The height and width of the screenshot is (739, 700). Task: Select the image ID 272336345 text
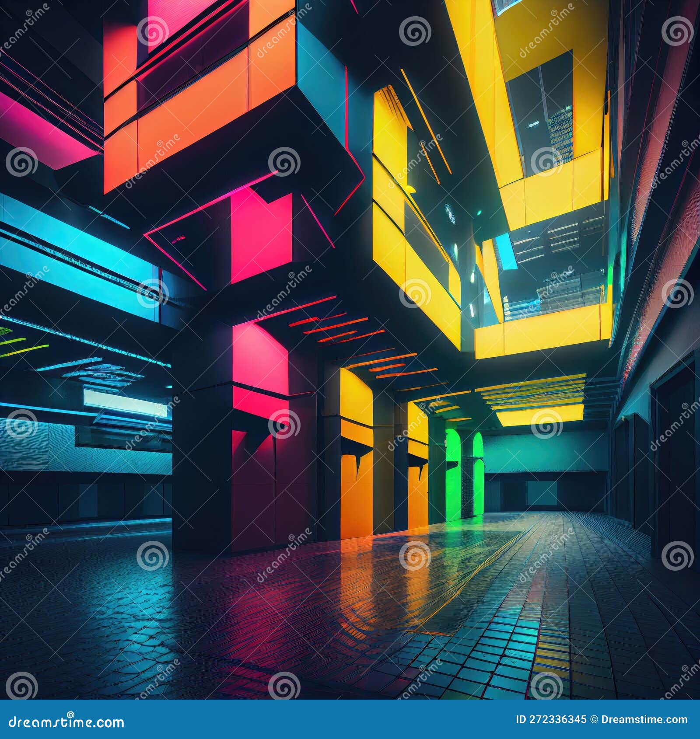coord(551,719)
